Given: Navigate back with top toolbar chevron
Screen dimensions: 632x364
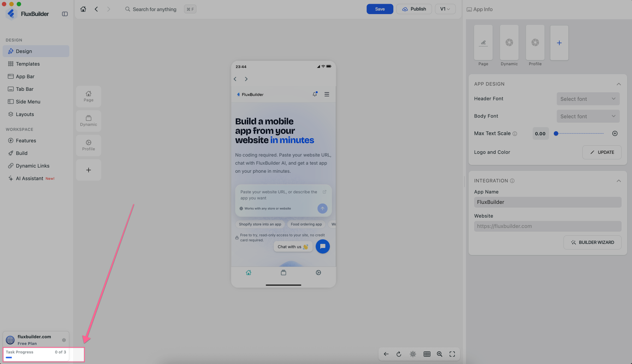Looking at the screenshot, I should pyautogui.click(x=96, y=9).
